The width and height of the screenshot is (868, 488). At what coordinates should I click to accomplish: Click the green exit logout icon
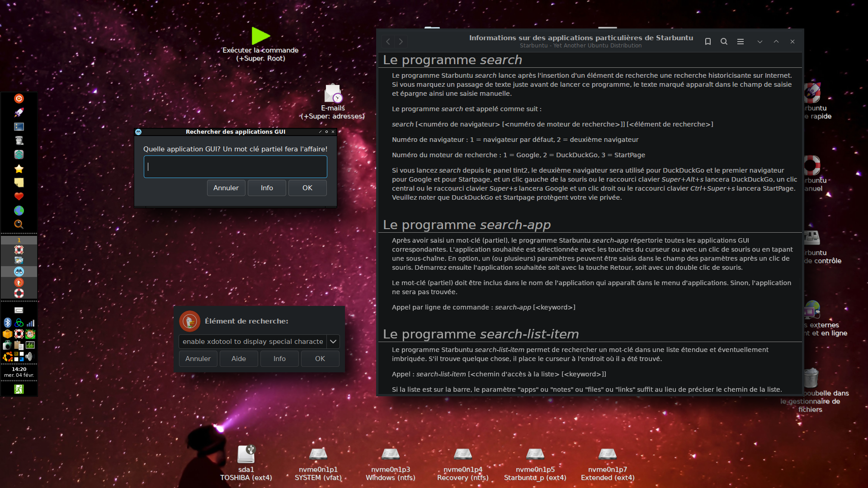(x=19, y=389)
